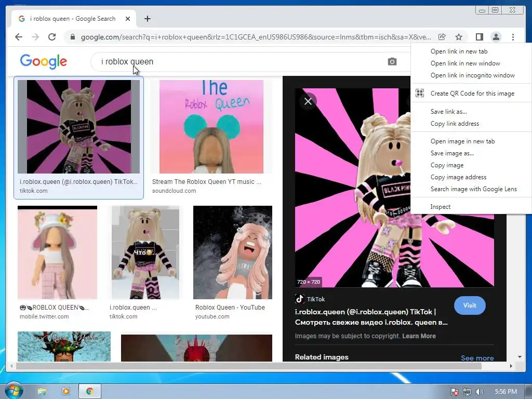Open the red crown image thumbnail
The height and width of the screenshot is (399, 532).
pyautogui.click(x=196, y=348)
